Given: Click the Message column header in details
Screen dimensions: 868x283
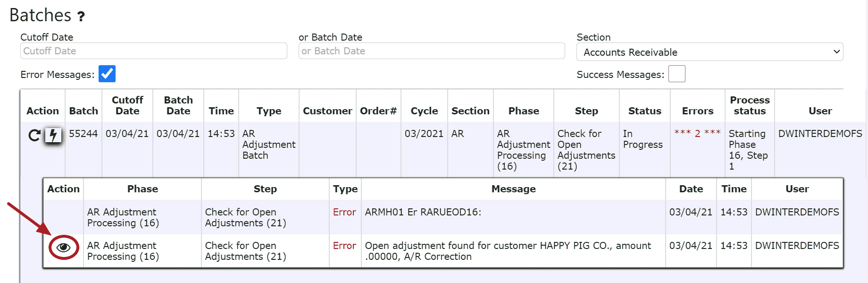Looking at the screenshot, I should 513,189.
